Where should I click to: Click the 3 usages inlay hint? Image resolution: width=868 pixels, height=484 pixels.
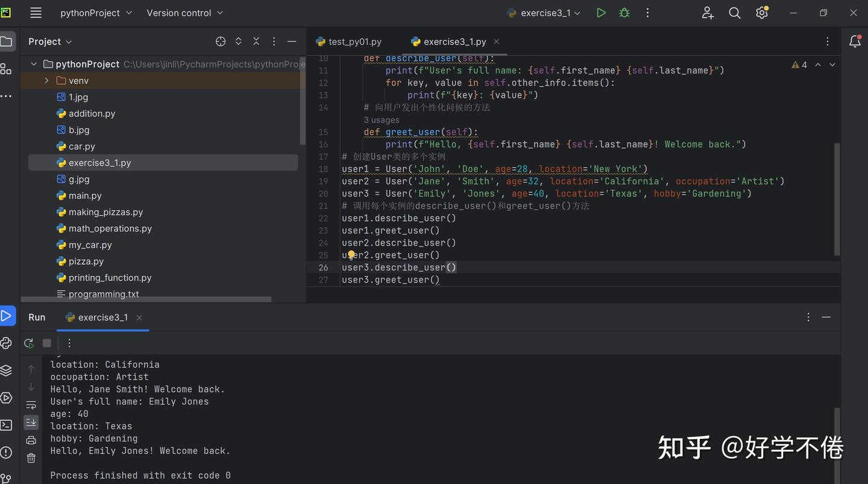point(382,120)
